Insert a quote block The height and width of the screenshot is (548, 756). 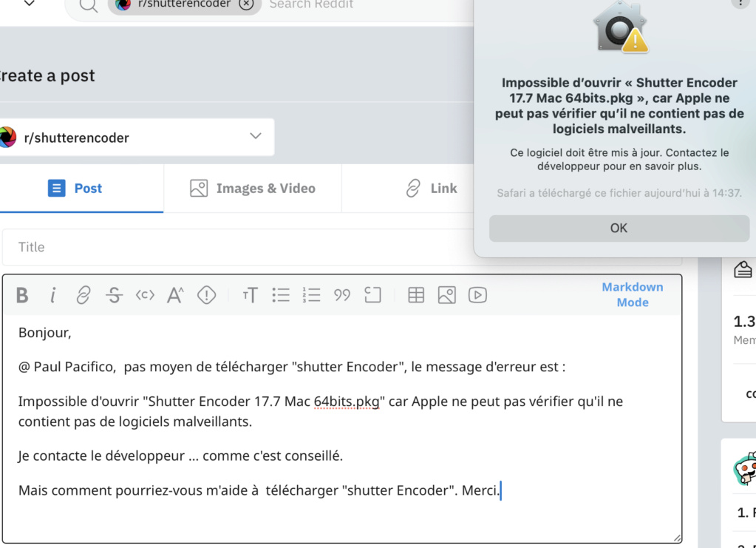point(342,295)
